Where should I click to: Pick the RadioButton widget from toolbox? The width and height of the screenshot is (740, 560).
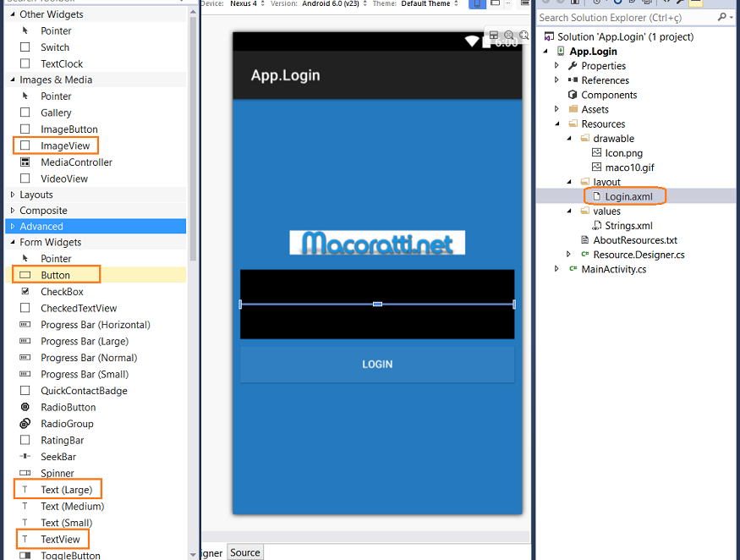tap(68, 407)
